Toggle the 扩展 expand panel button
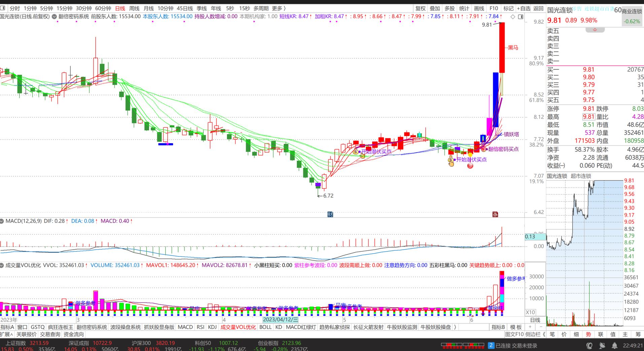 pos(6,334)
